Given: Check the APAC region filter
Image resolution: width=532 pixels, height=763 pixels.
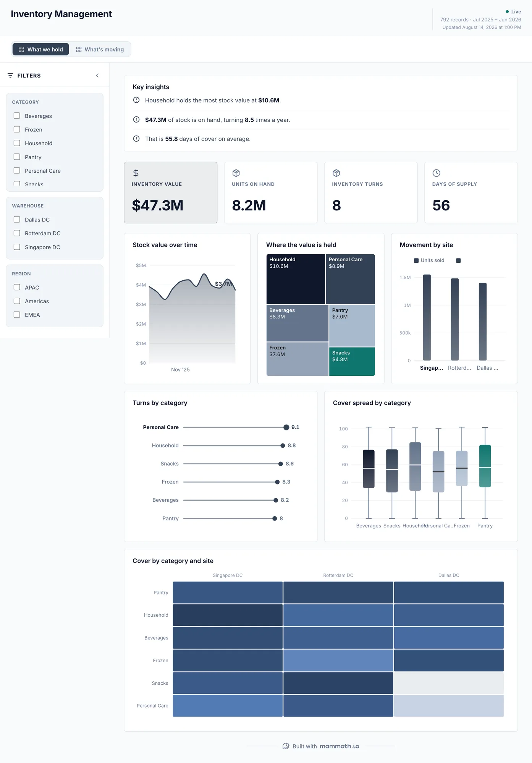Looking at the screenshot, I should pyautogui.click(x=17, y=287).
